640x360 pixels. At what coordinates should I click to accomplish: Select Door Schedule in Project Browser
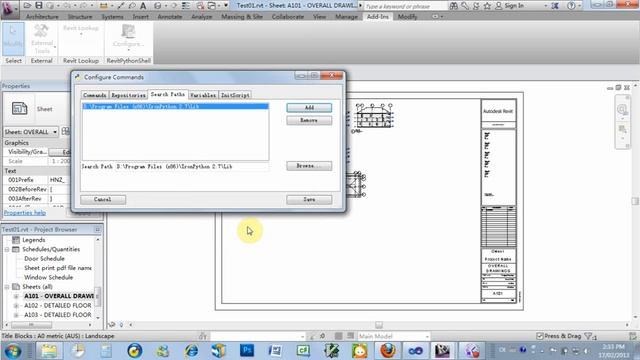44,258
